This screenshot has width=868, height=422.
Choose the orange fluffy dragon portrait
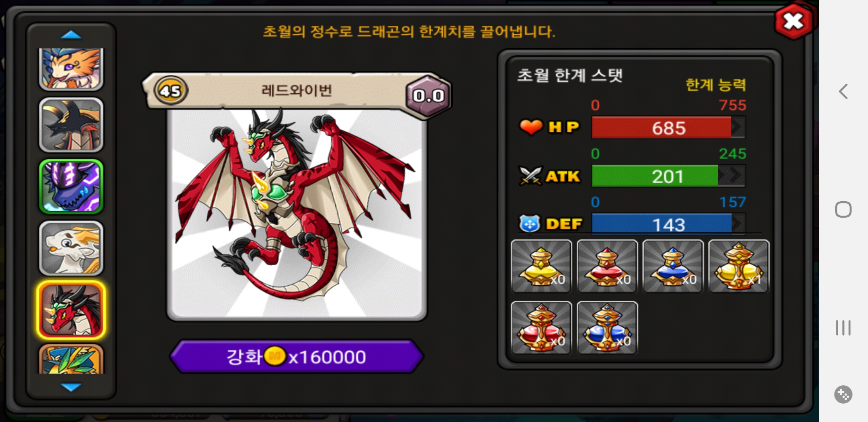pyautogui.click(x=71, y=69)
